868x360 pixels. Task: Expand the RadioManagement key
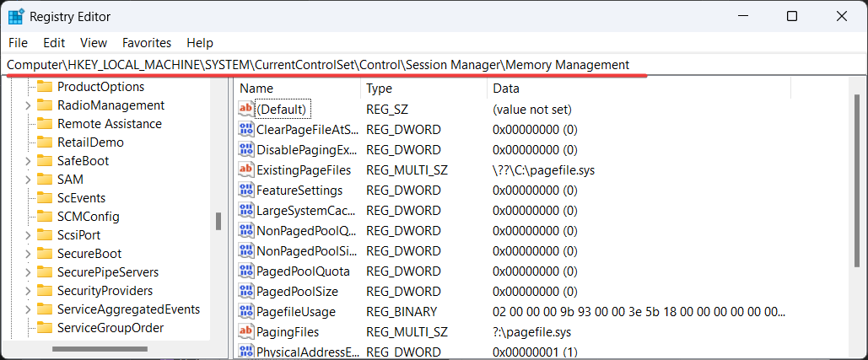pyautogui.click(x=28, y=105)
